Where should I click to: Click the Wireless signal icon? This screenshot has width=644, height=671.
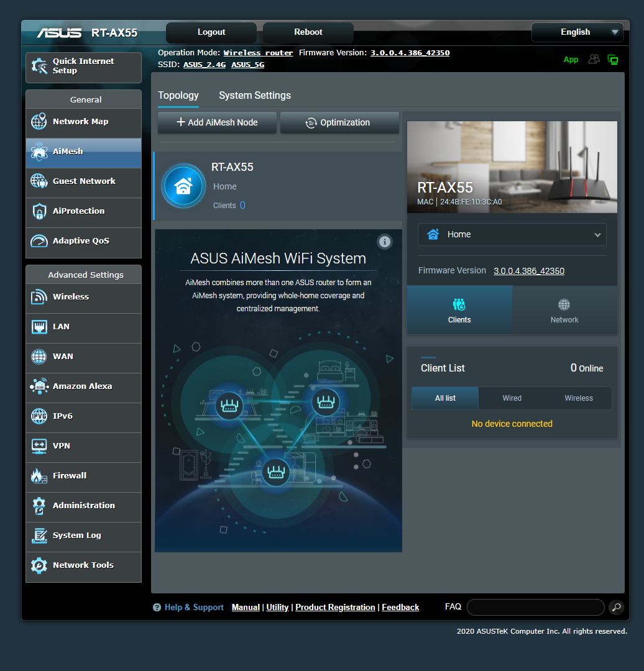[x=39, y=296]
